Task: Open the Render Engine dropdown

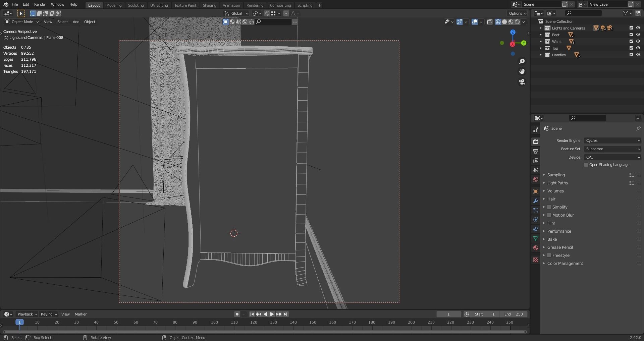Action: 613,140
